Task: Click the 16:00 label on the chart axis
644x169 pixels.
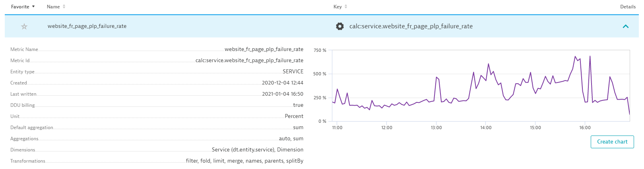Action: (x=585, y=128)
